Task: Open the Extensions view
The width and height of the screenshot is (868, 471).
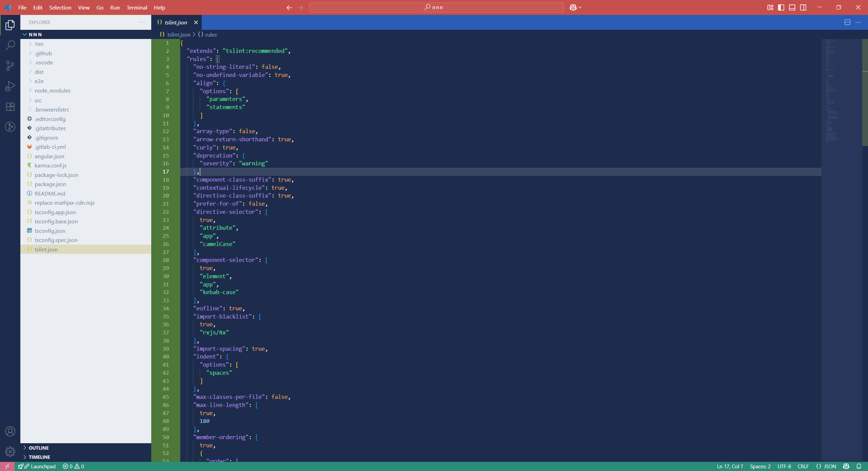Action: coord(10,106)
